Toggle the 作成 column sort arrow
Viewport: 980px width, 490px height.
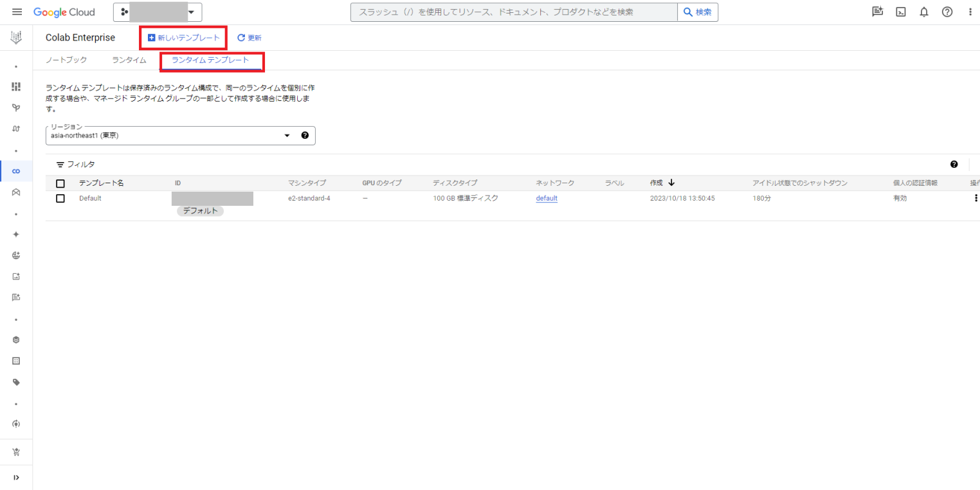coord(671,183)
